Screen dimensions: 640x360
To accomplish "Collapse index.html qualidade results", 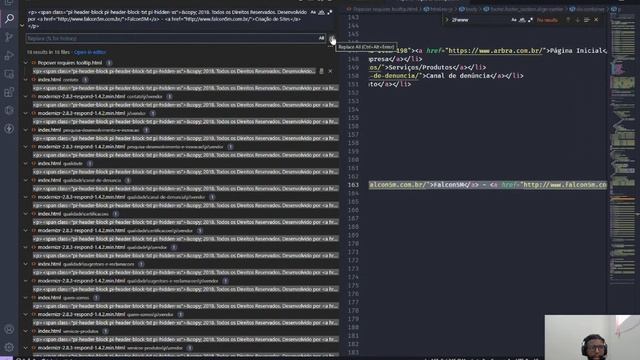I will 26,163.
